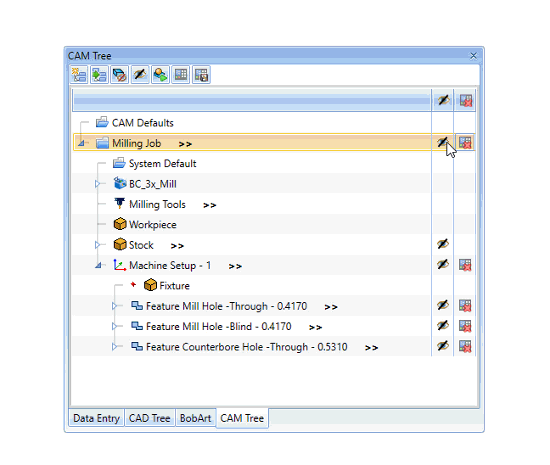Click the blank-all-toolpaths eye icon in toolbar
Viewport: 550px width, 465px height.
point(140,75)
